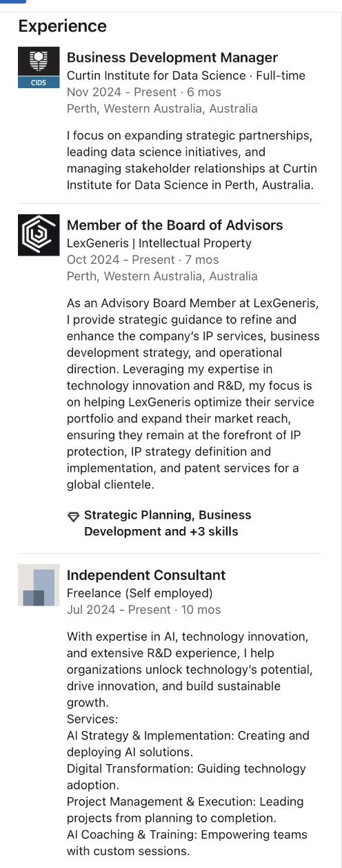342x868 pixels.
Task: Click the LexGeneris hexagon company logo
Action: click(39, 235)
